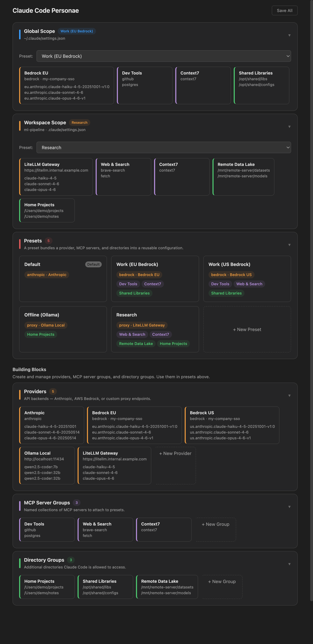Open the LiteLLM Gateway provider card
The image size is (313, 644).
coord(114,465)
